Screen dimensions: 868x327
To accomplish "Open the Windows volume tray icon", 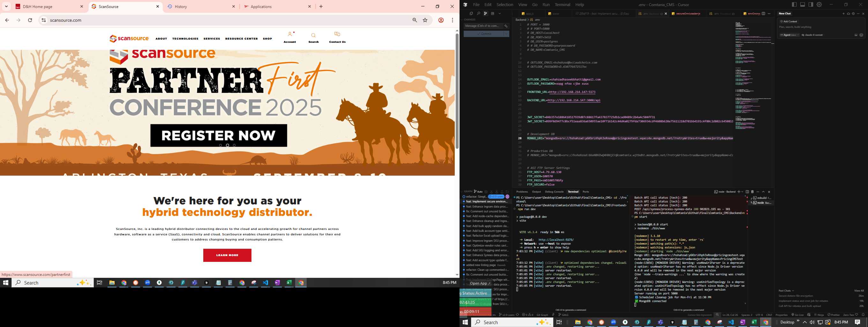I will (812, 322).
